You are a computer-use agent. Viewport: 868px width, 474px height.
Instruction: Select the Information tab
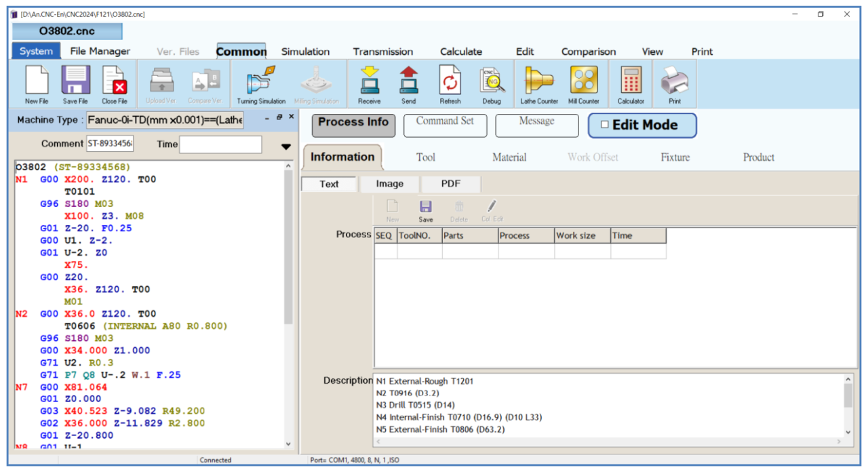coord(342,157)
